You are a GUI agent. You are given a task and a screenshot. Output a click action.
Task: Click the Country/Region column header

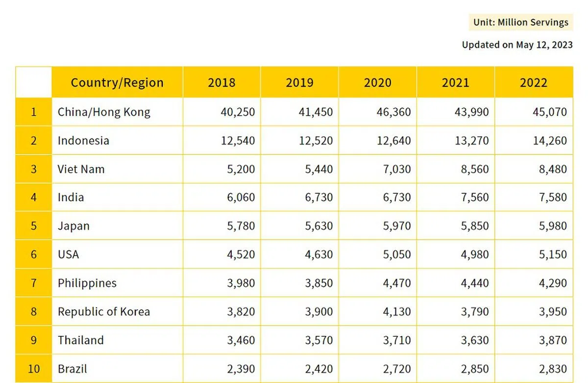(x=117, y=82)
